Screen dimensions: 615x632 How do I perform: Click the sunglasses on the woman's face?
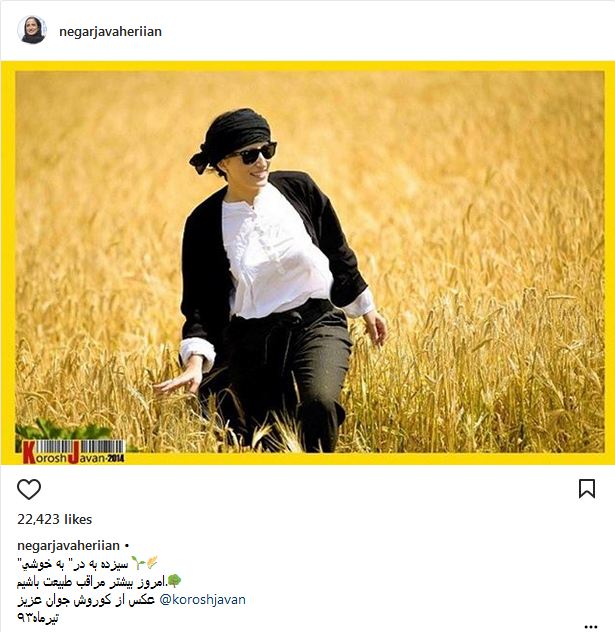tap(254, 154)
